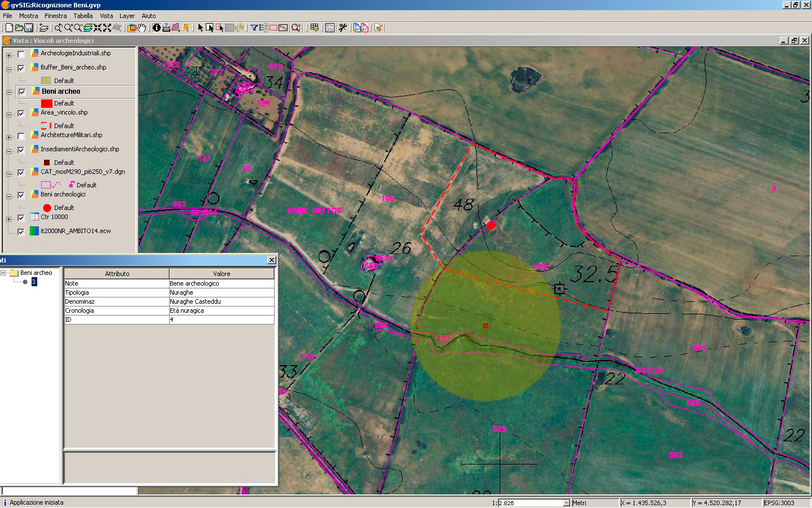Screen dimensions: 812x508
Task: Close the feature info panel
Action: coord(271,260)
